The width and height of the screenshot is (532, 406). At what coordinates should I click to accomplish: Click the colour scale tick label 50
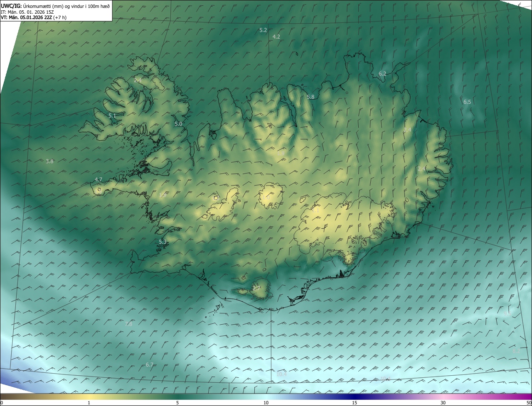[529, 403]
